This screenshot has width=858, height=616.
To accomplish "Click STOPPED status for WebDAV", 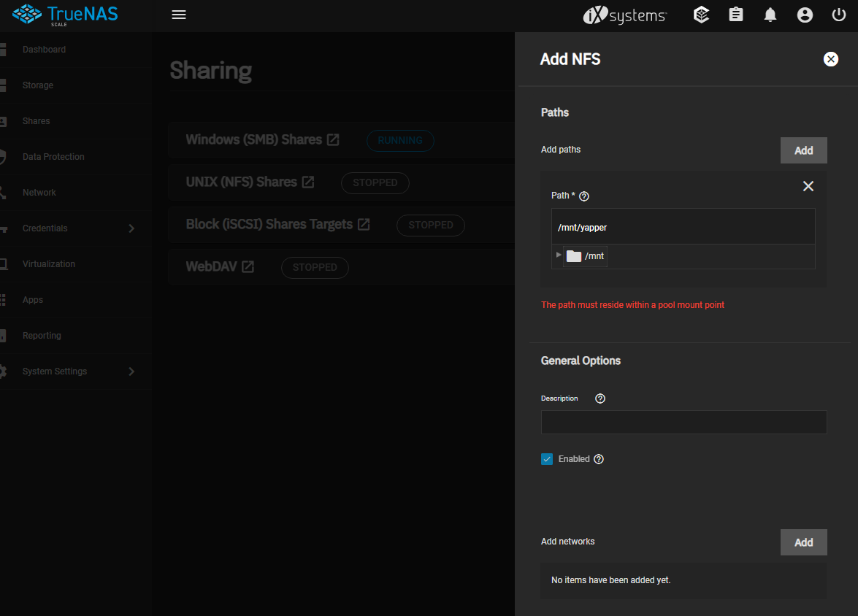I will click(315, 268).
